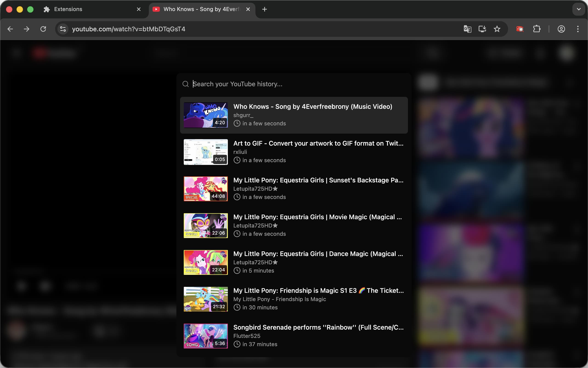
Task: Open Movie Magic history result
Action: pyautogui.click(x=294, y=225)
